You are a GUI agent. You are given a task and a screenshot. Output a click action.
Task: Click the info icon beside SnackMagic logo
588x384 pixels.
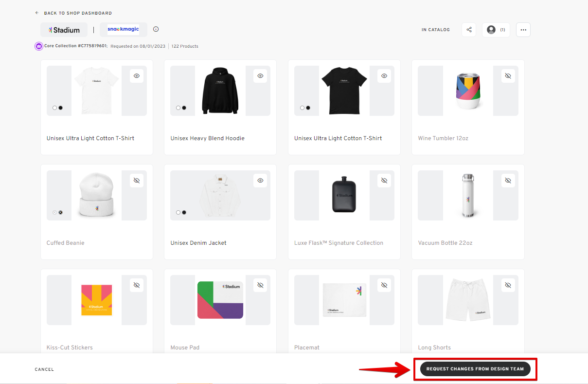156,29
